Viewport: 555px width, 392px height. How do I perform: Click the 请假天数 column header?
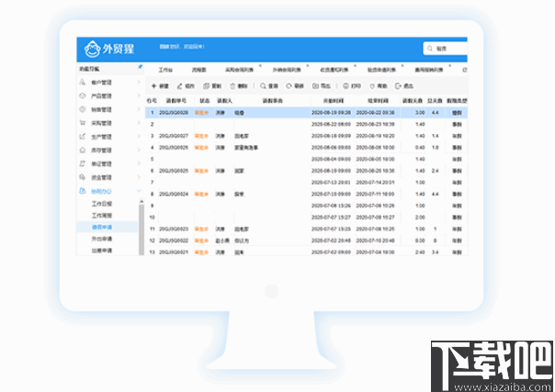[x=413, y=101]
